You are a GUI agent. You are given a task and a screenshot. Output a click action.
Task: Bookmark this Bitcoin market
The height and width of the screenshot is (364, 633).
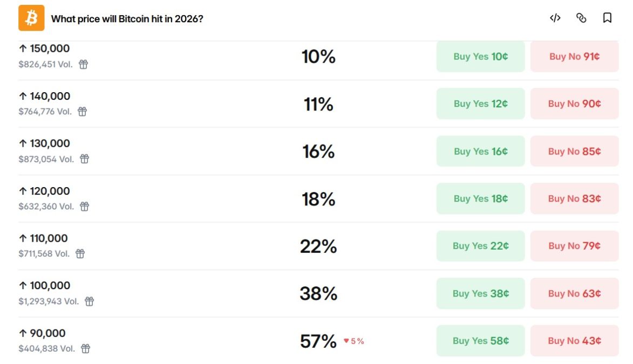click(x=607, y=18)
